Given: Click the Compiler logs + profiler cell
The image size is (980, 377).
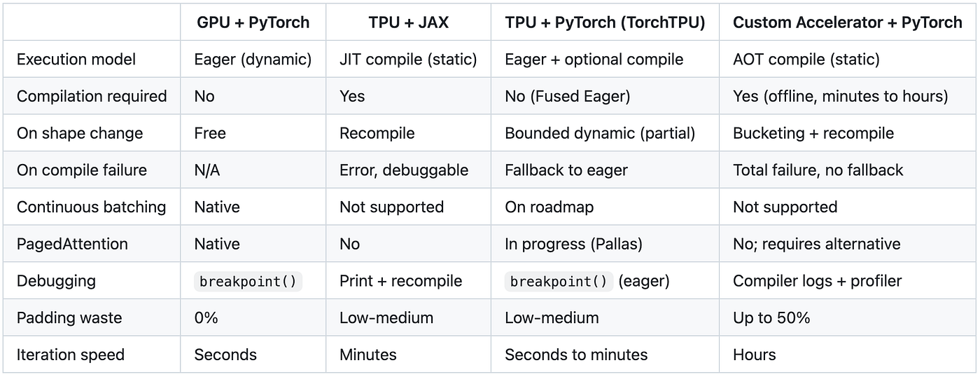Looking at the screenshot, I should coord(818,281).
